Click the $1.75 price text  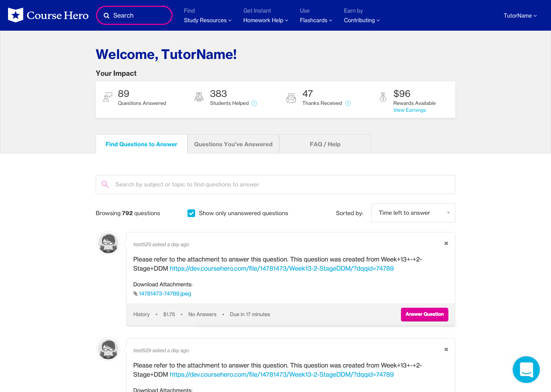click(169, 314)
